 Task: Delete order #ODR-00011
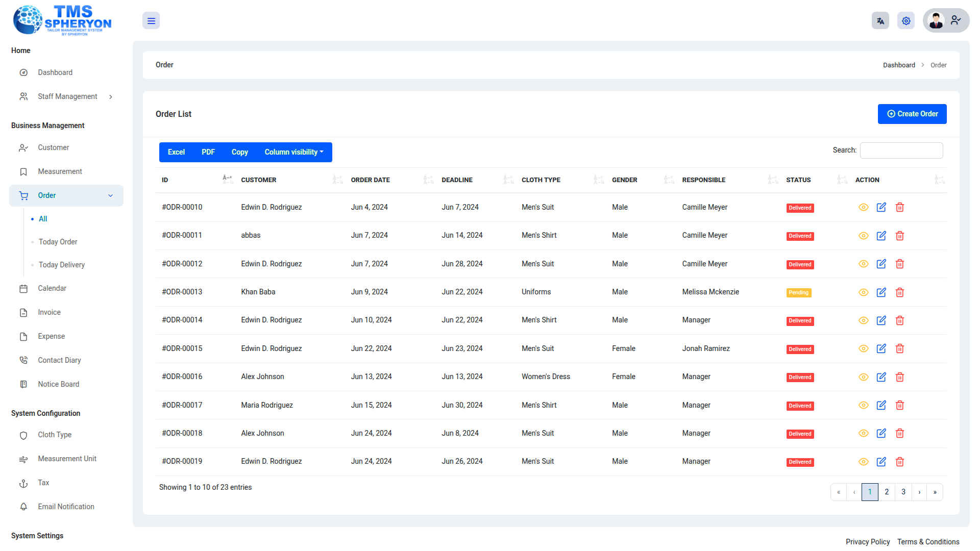(900, 236)
